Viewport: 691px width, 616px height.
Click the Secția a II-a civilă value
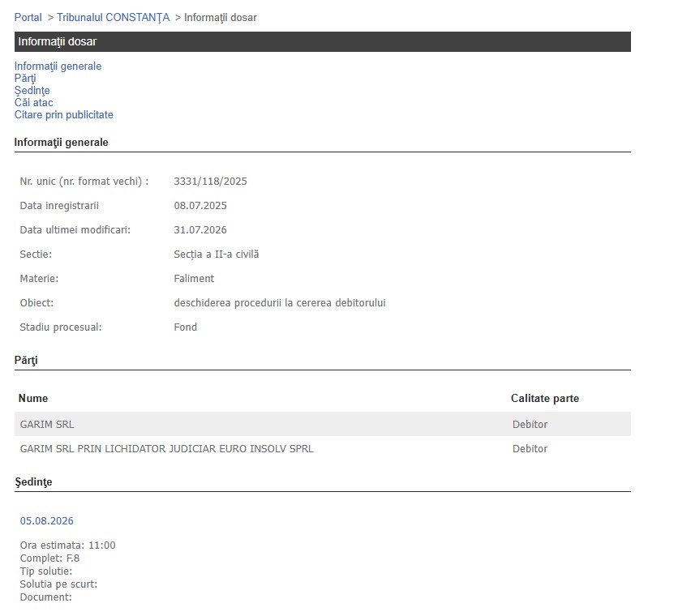(217, 255)
